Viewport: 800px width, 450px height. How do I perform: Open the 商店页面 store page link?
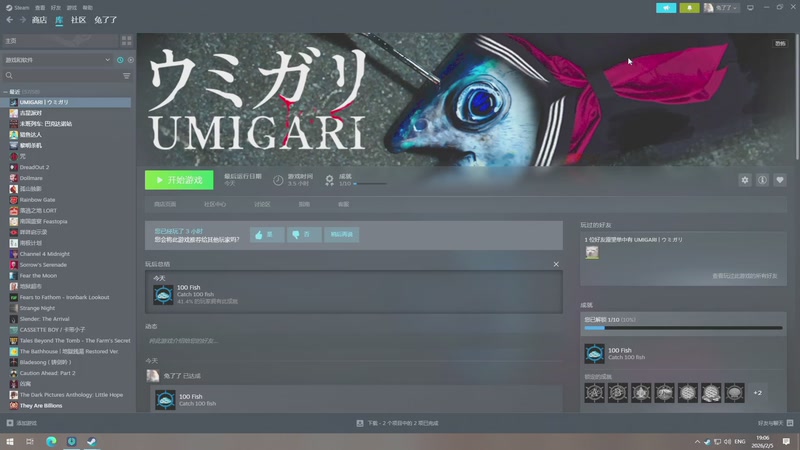(165, 204)
